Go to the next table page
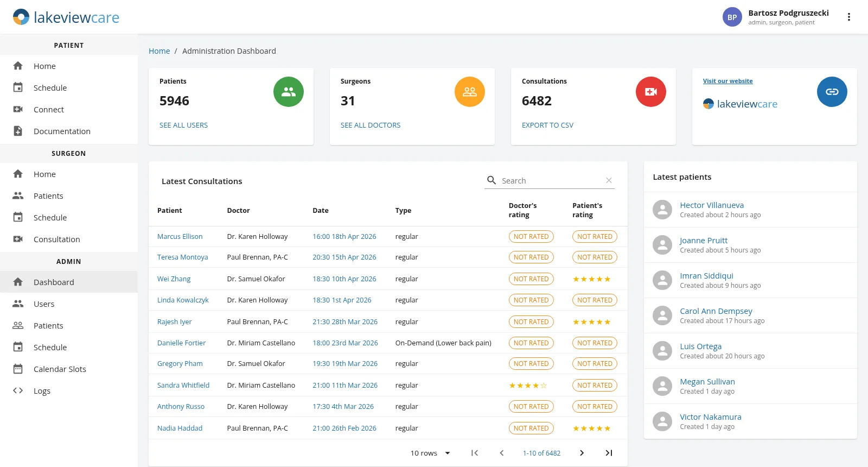868x467 pixels. (x=582, y=453)
